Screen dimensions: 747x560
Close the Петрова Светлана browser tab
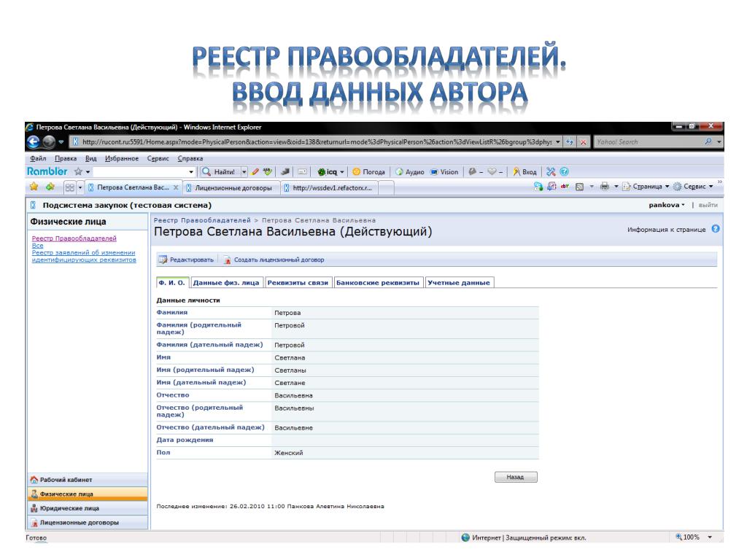pyautogui.click(x=176, y=187)
